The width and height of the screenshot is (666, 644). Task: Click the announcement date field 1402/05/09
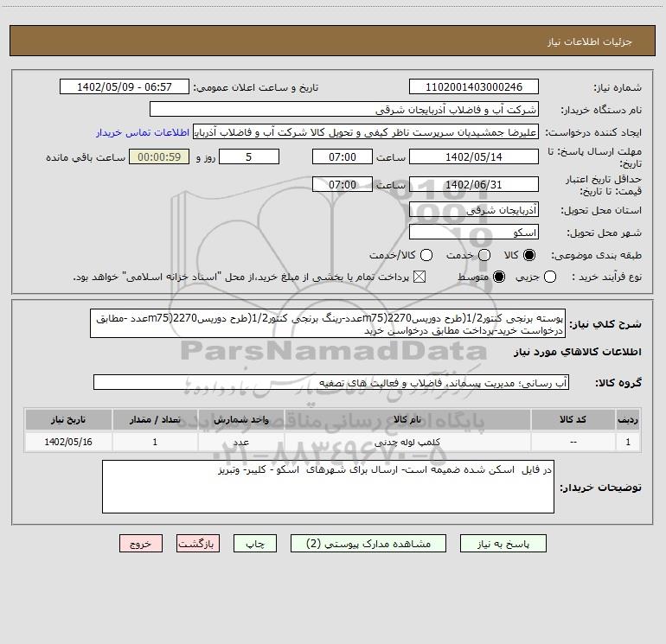pyautogui.click(x=125, y=86)
